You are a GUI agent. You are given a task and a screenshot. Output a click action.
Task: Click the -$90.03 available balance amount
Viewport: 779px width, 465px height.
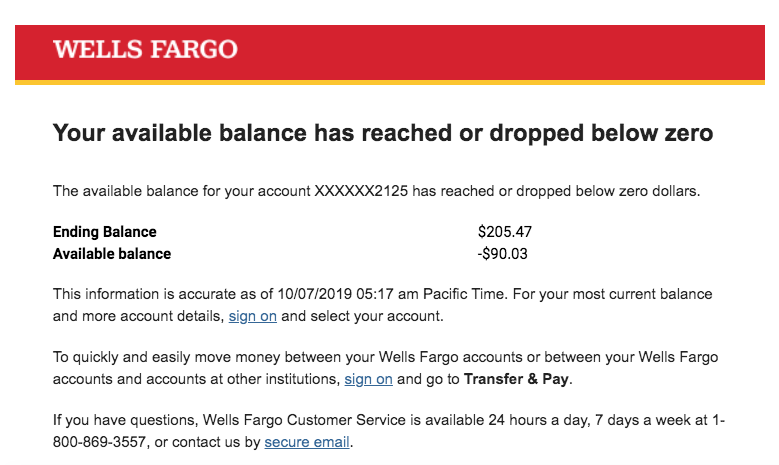tap(503, 254)
